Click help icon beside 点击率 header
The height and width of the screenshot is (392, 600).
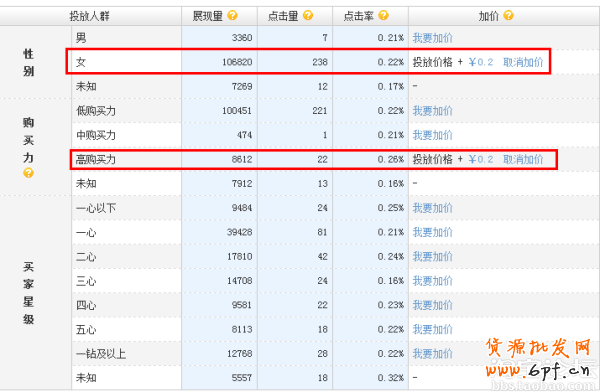383,16
